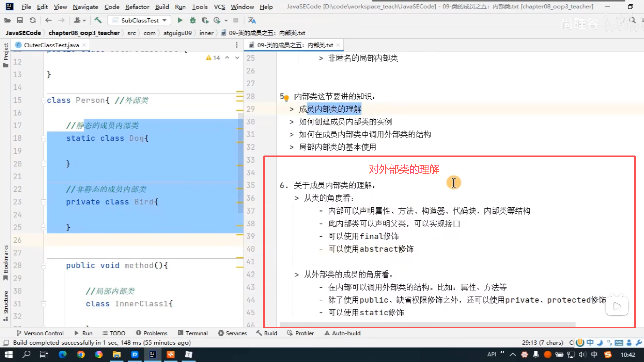Run the SubClassTest configuration
Viewport: 644px width, 362px height.
coord(180,20)
